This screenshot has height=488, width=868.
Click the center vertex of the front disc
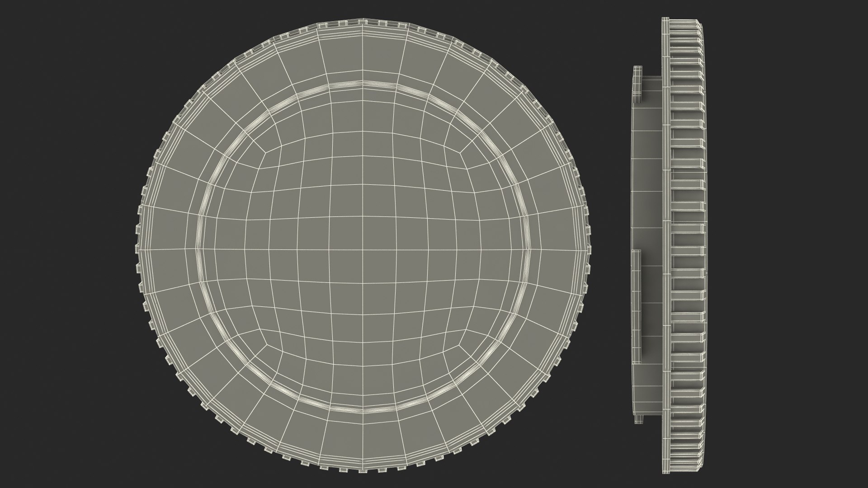(363, 250)
